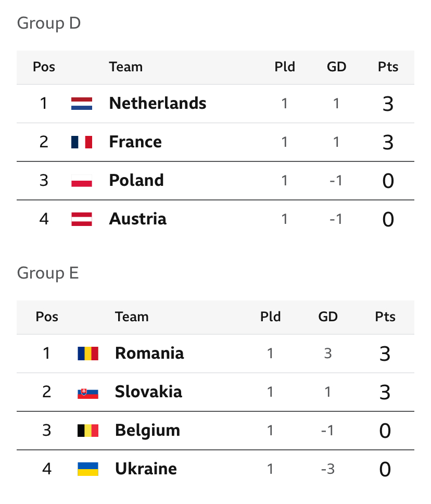Click the Group E heading
The width and height of the screenshot is (431, 504).
pos(48,273)
